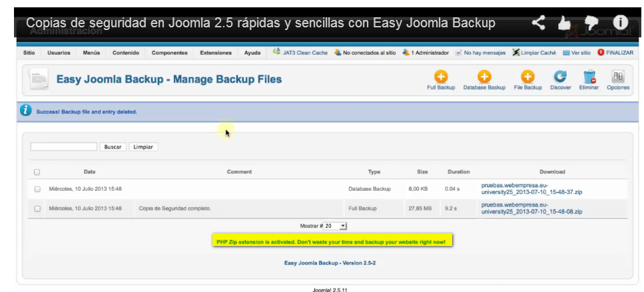
Task: Click the yellow PHP Zip extension notice
Action: (332, 241)
